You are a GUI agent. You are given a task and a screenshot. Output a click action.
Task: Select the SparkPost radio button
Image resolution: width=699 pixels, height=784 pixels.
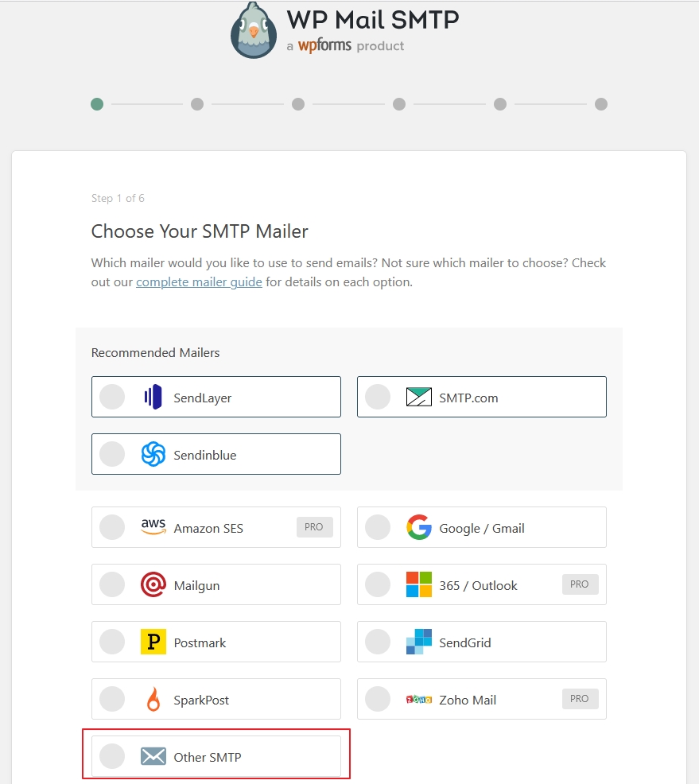coord(112,699)
